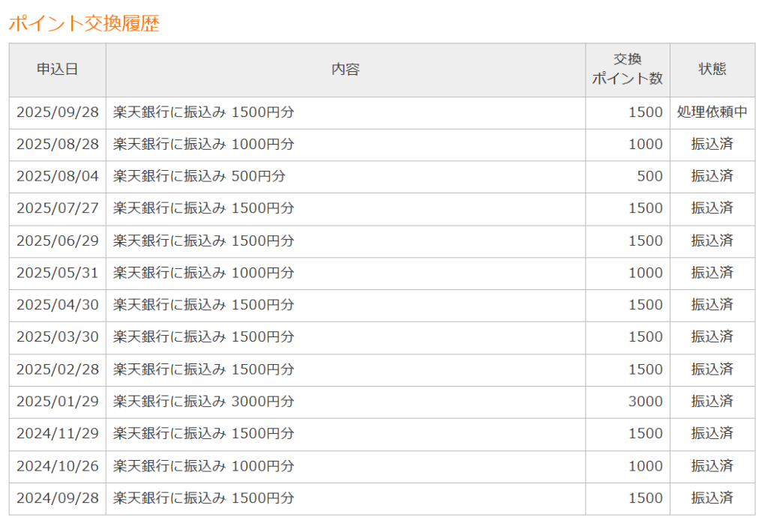Select the 楽天銀行に振込み 3000円分 entry
The height and width of the screenshot is (532, 768).
coord(204,402)
